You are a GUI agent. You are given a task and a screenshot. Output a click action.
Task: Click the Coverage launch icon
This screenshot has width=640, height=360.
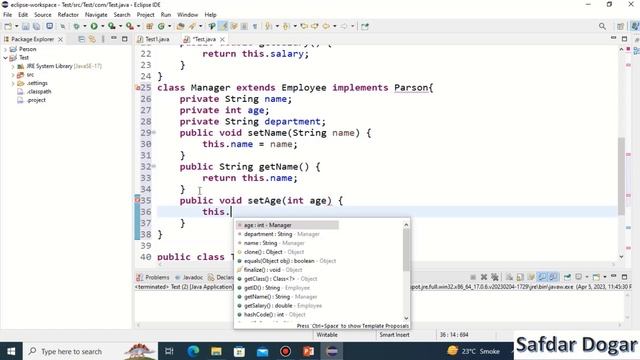(x=111, y=26)
